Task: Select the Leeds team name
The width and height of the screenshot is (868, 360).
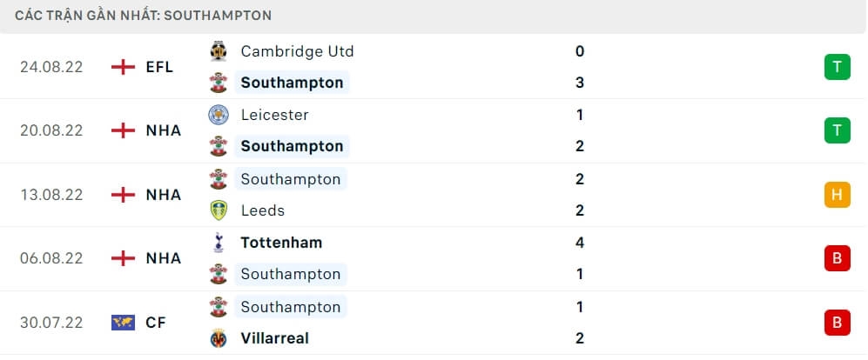Action: [x=262, y=210]
